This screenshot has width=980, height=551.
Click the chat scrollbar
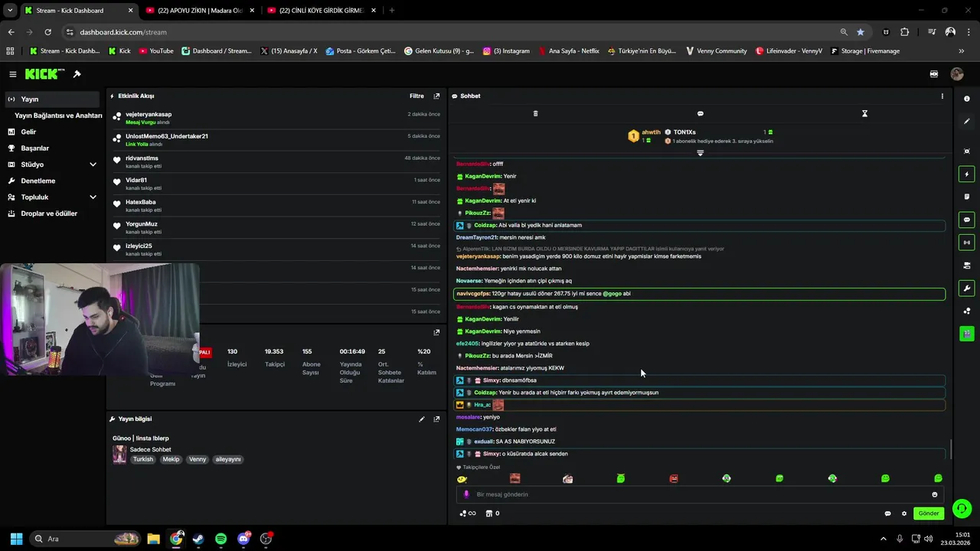click(950, 449)
